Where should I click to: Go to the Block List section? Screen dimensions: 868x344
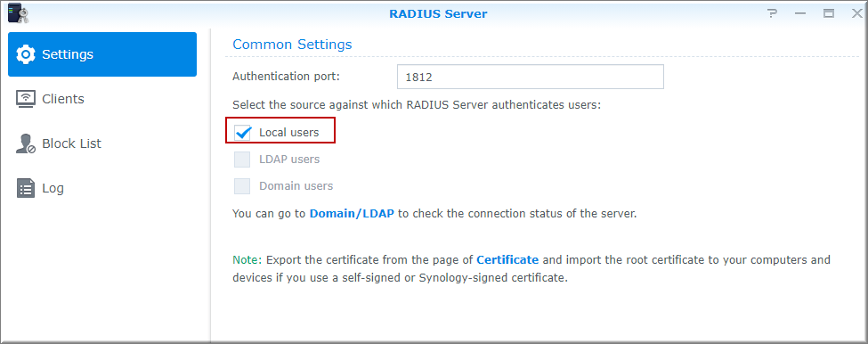coord(71,143)
